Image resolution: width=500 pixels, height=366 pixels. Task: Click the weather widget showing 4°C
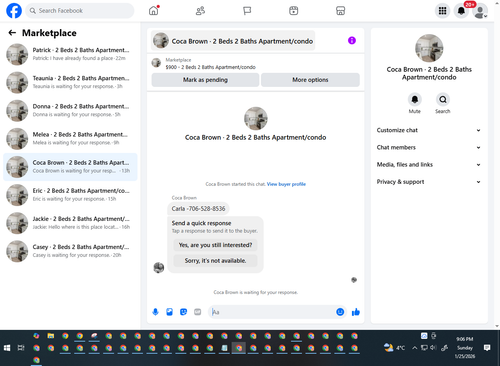pos(394,348)
